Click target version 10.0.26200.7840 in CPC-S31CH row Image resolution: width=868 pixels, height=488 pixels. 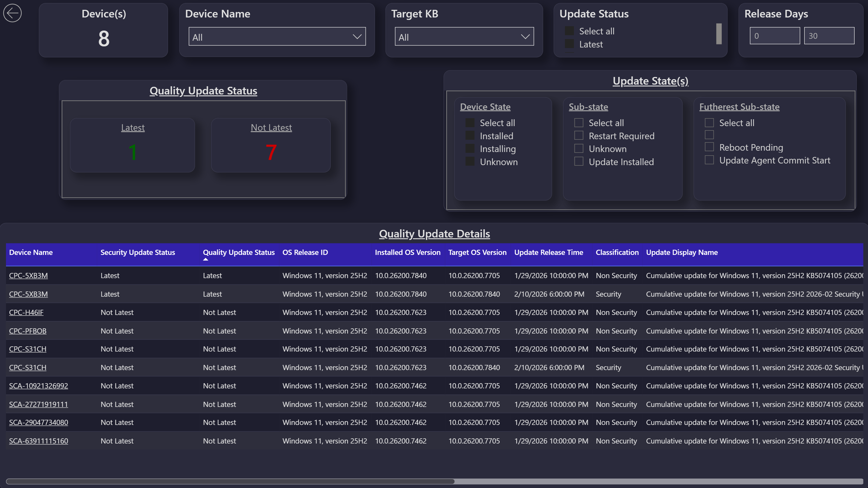click(474, 368)
